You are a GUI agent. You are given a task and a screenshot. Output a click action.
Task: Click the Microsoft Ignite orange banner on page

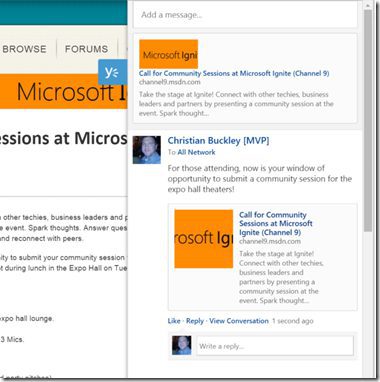pos(63,91)
